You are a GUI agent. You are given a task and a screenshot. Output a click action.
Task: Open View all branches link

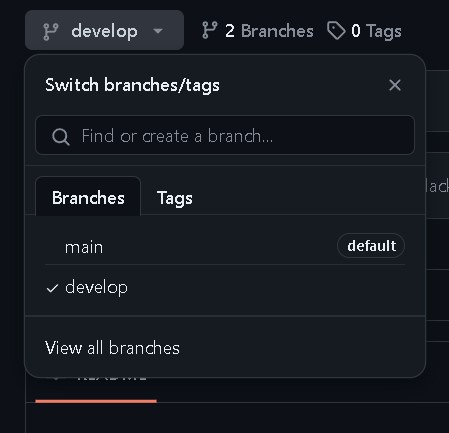112,348
